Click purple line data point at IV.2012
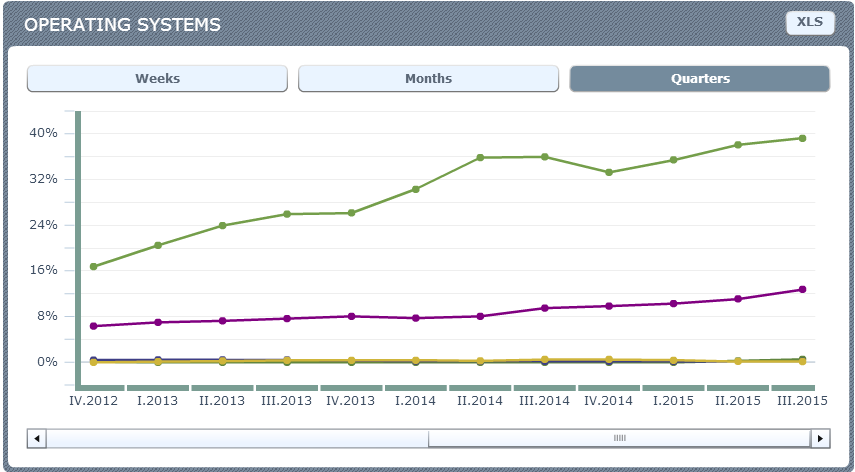 click(x=94, y=326)
